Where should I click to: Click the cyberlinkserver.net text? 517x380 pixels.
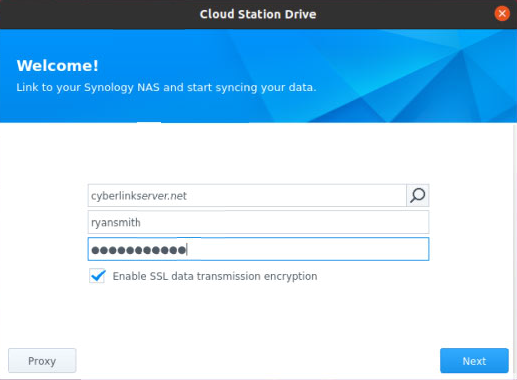tap(139, 196)
